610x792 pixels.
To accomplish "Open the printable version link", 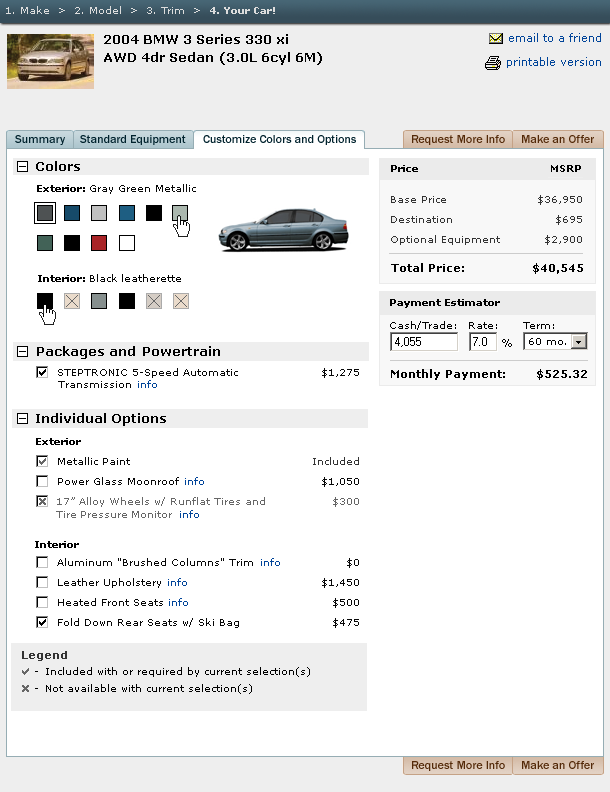I will 553,62.
